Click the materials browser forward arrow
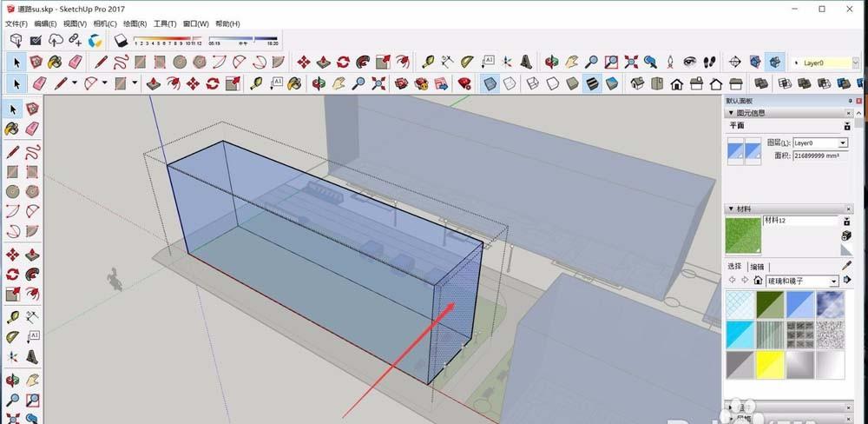Viewport: 868px width, 424px height. 745,281
